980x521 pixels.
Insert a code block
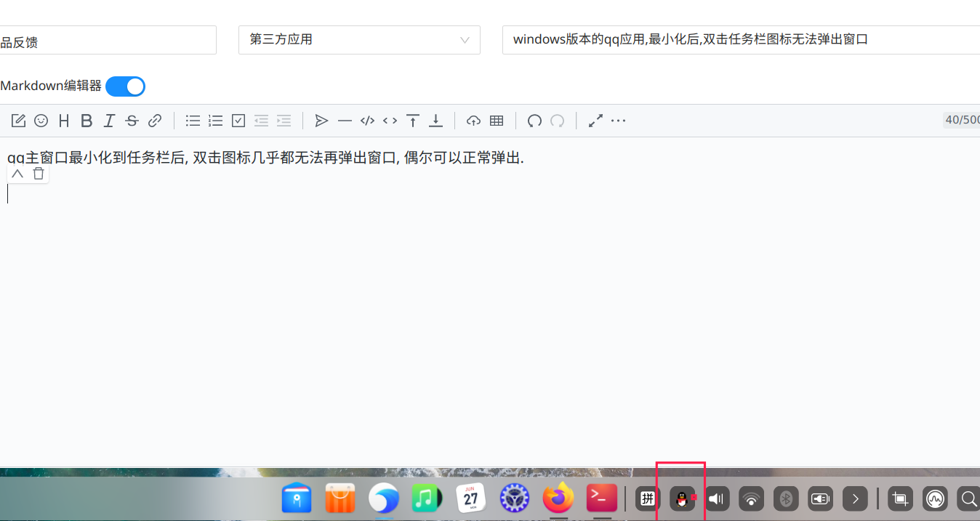pyautogui.click(x=367, y=121)
